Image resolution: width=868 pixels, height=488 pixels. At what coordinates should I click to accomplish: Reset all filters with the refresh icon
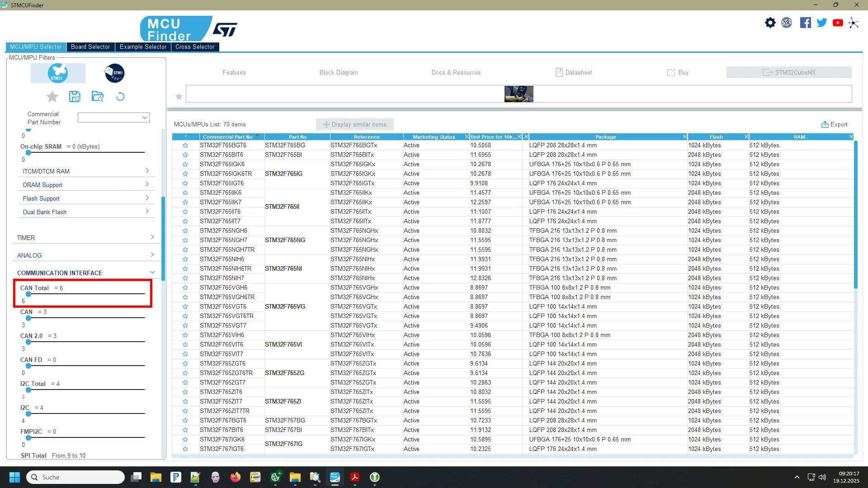point(120,97)
